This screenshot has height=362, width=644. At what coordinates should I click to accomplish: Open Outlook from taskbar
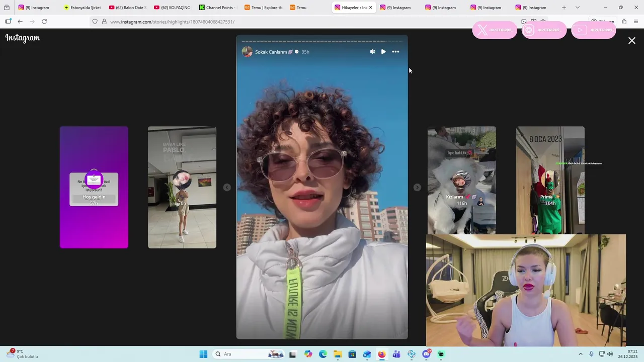367,354
